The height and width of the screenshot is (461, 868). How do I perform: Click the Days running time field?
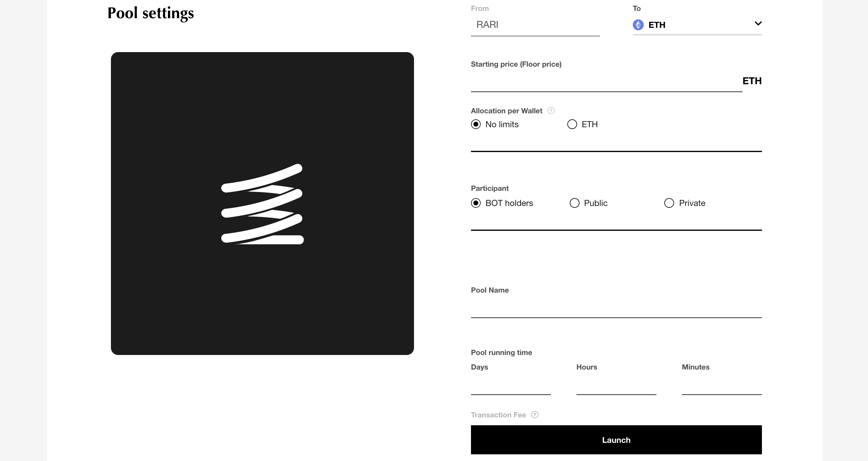(510, 385)
